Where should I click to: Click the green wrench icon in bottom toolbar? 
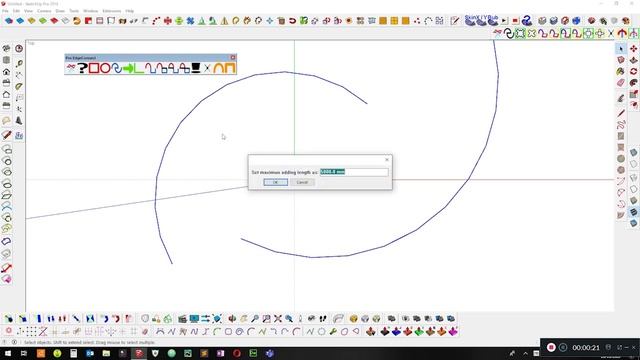point(333,331)
